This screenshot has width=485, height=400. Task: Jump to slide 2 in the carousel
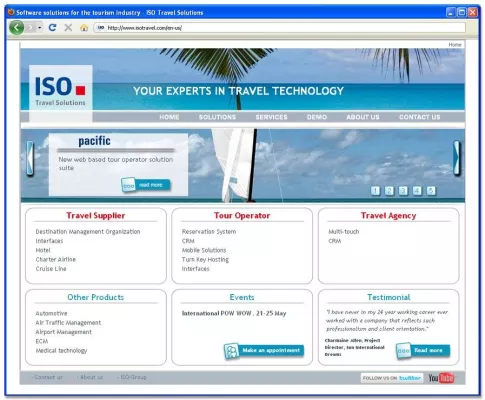point(389,191)
